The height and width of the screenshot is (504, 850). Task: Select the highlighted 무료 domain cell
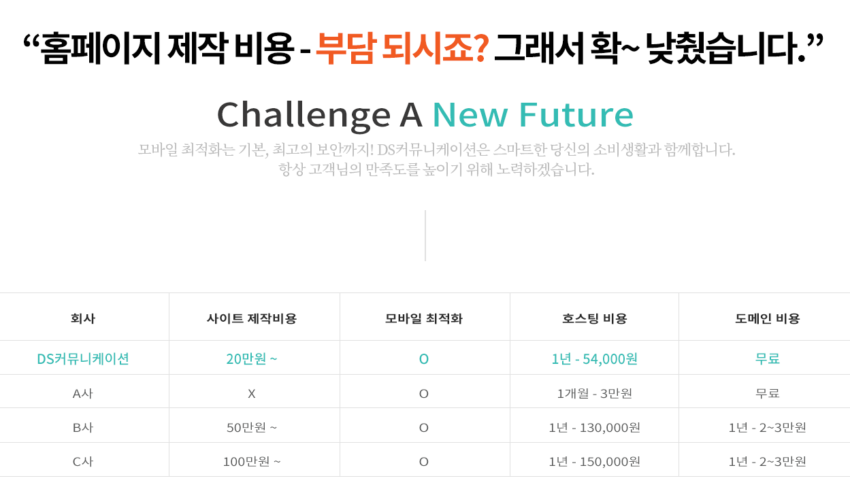tap(767, 359)
